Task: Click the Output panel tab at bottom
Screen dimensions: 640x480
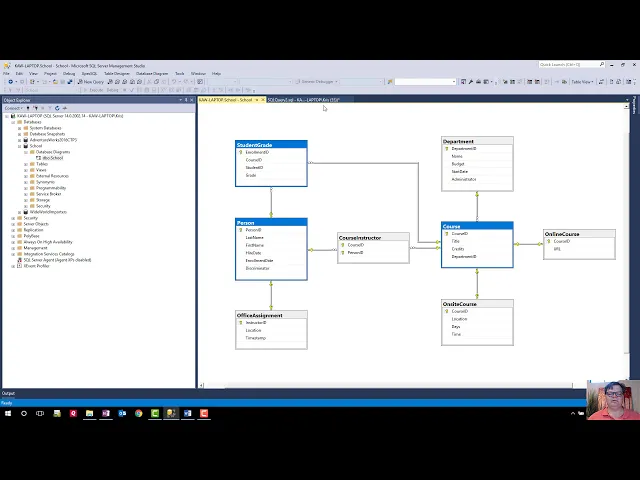Action: click(8, 393)
